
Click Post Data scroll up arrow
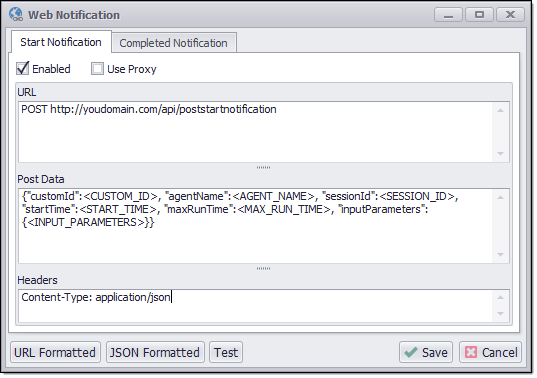tap(500, 197)
